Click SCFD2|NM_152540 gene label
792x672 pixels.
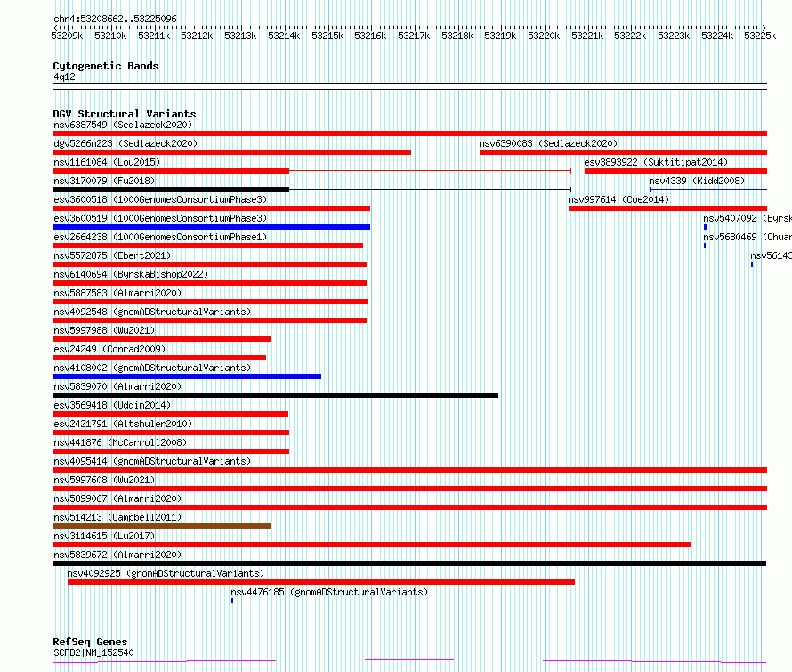tap(93, 652)
